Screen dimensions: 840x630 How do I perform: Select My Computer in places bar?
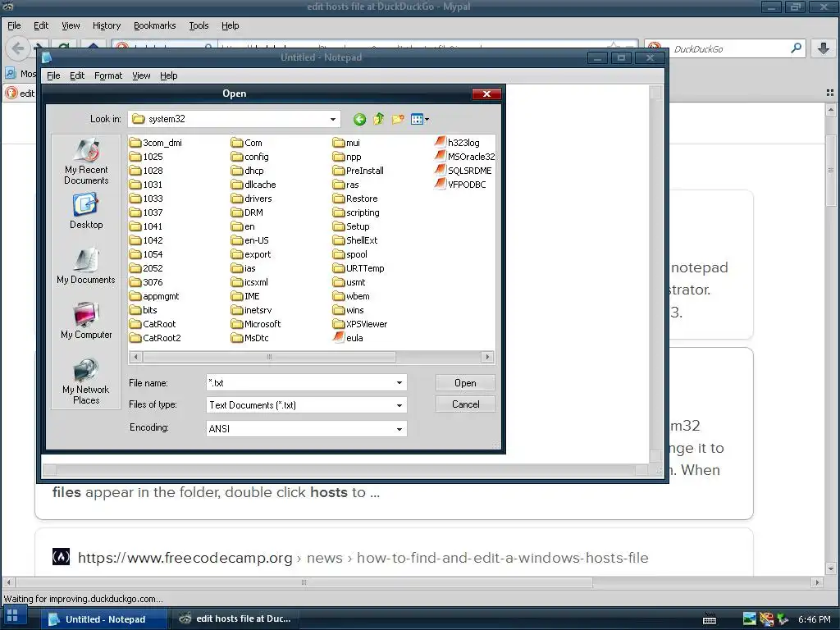coord(86,321)
